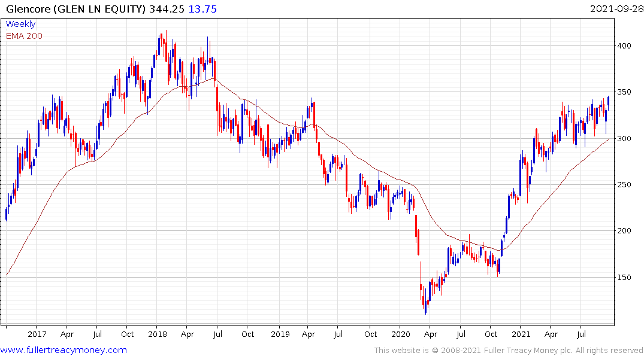Viewport: 644px width, 359px height.
Task: Click the copyright notice text
Action: pyautogui.click(x=509, y=351)
